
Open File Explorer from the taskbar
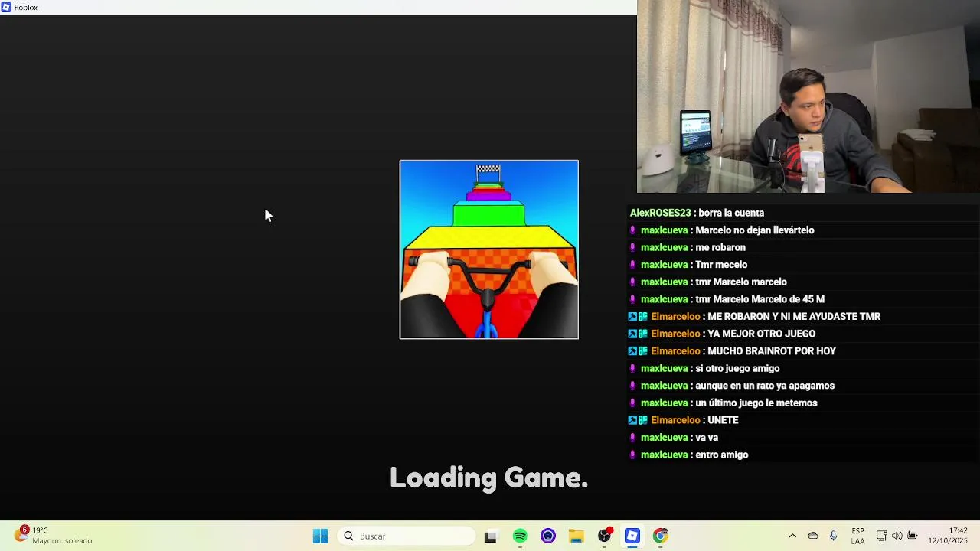[576, 536]
